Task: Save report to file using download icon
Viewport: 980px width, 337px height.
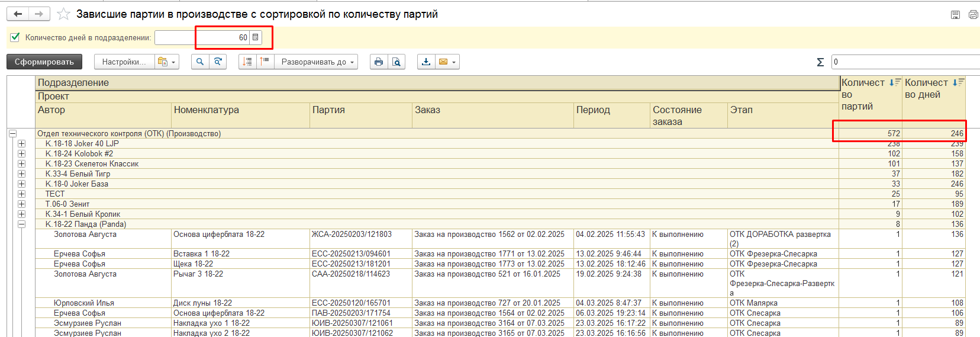Action: tap(426, 62)
